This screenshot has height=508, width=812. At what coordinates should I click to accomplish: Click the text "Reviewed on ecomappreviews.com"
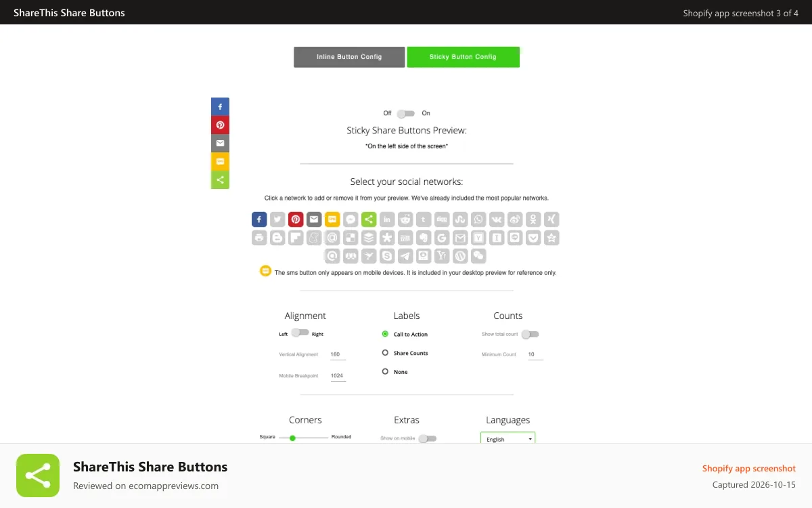click(145, 486)
